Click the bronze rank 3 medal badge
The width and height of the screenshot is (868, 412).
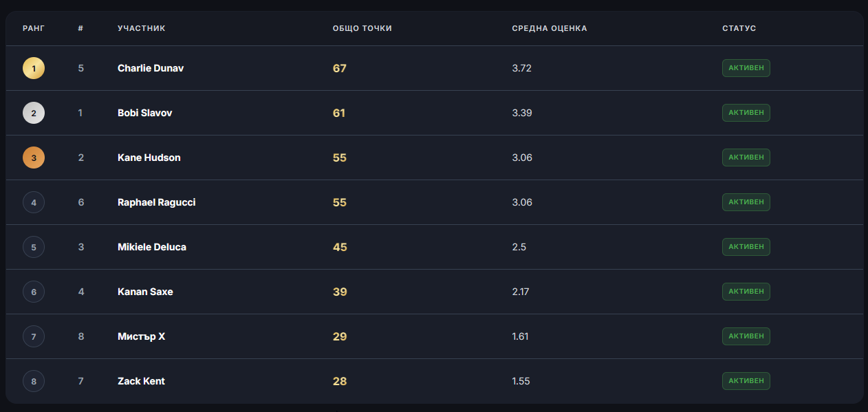[x=34, y=158]
